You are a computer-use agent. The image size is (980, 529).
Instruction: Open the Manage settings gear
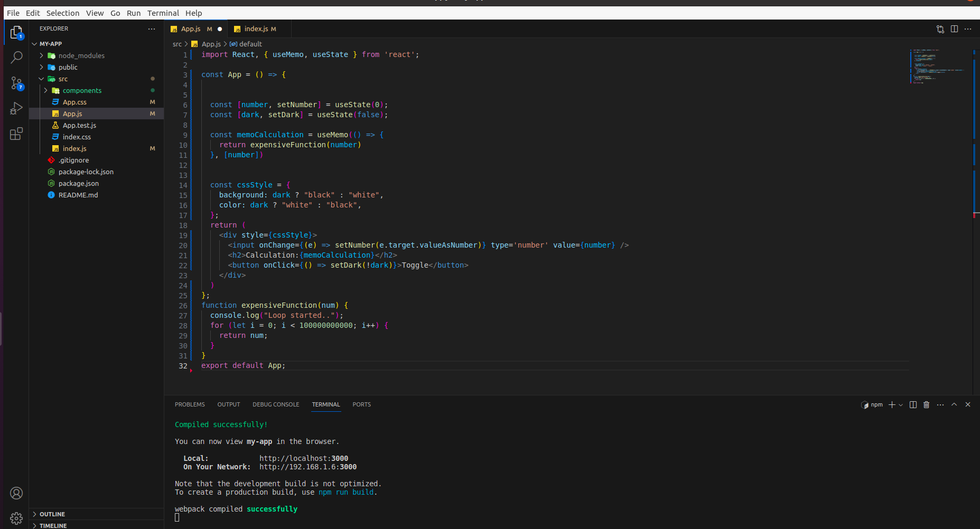click(16, 518)
